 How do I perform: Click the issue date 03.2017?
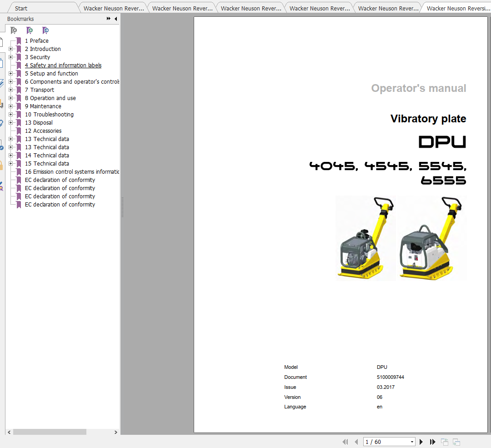(x=386, y=387)
